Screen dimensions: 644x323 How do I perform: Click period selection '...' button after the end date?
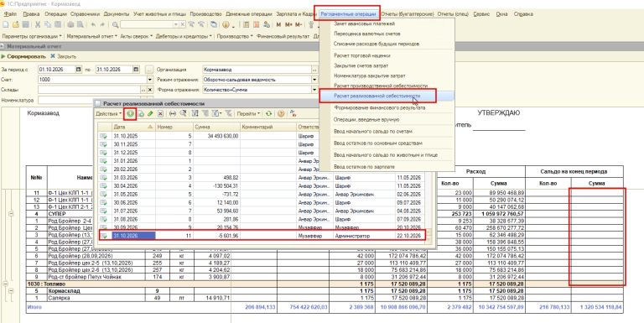(149, 70)
